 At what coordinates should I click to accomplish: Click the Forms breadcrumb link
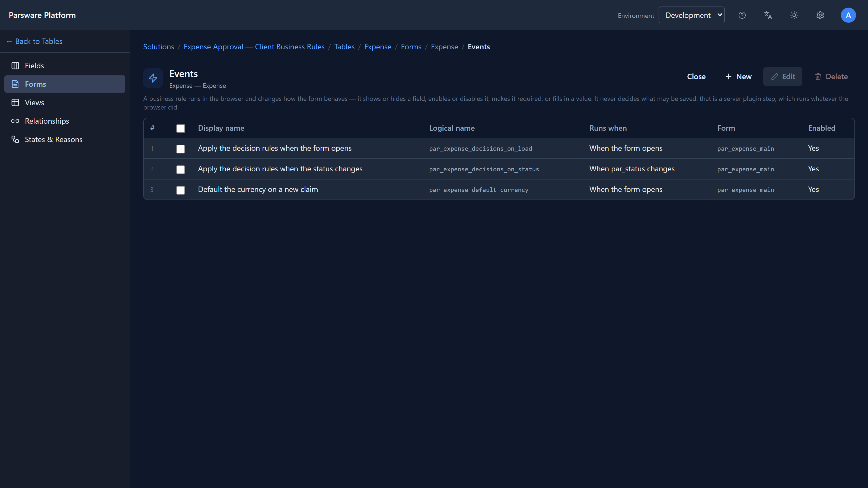411,47
